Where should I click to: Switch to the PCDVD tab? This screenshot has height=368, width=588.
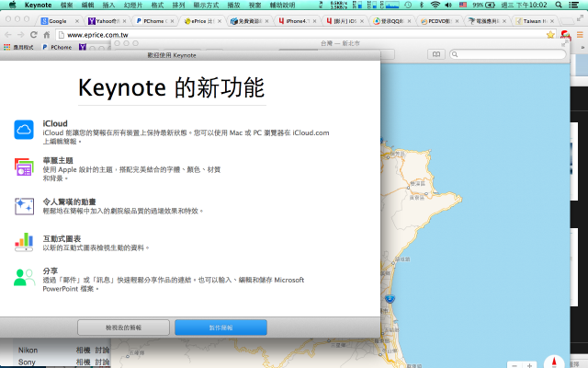click(x=438, y=21)
